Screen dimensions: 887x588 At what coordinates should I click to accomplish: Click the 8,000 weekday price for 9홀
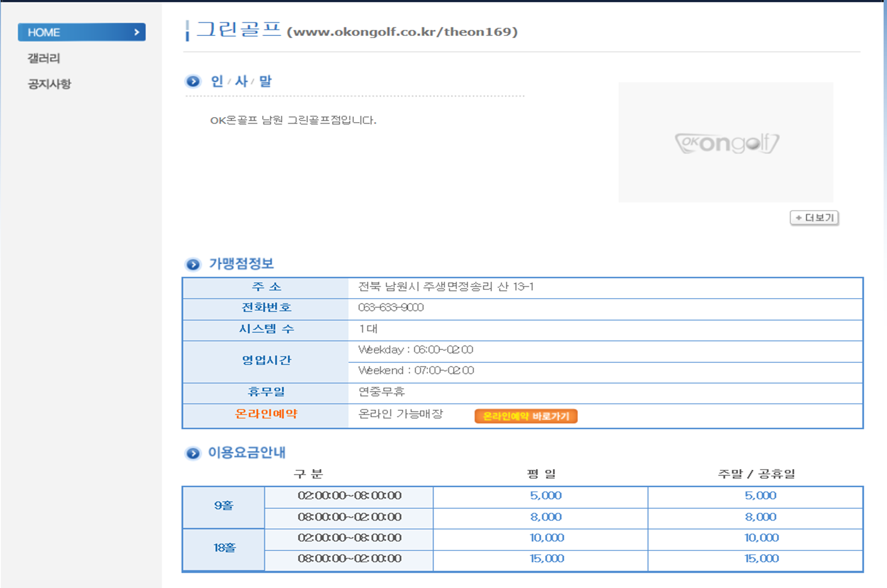(x=545, y=517)
